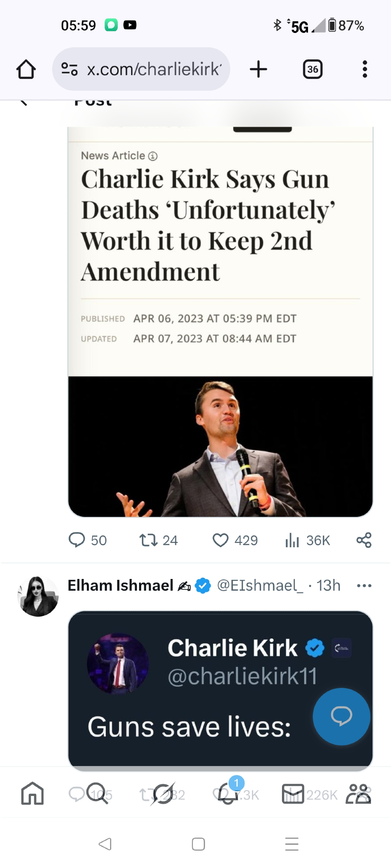
Task: Reply to the post with 50 comments
Action: point(77,540)
